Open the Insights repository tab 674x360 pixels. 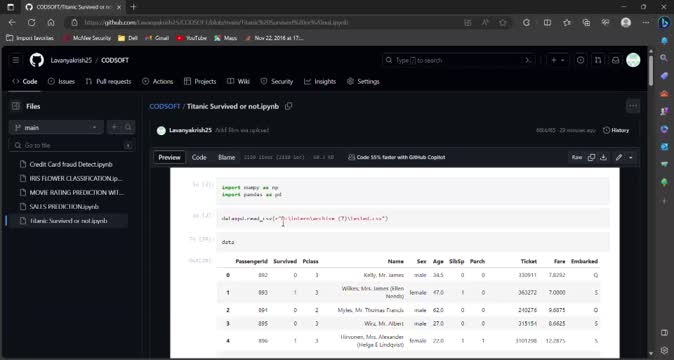coord(320,81)
